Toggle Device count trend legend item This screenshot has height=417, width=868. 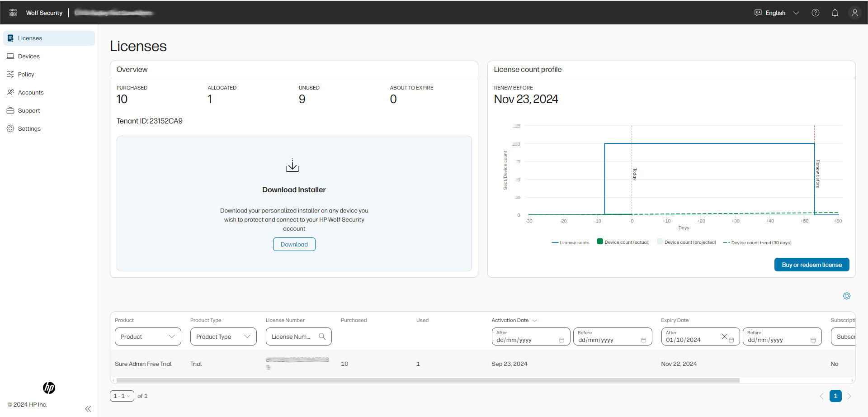[x=758, y=243]
